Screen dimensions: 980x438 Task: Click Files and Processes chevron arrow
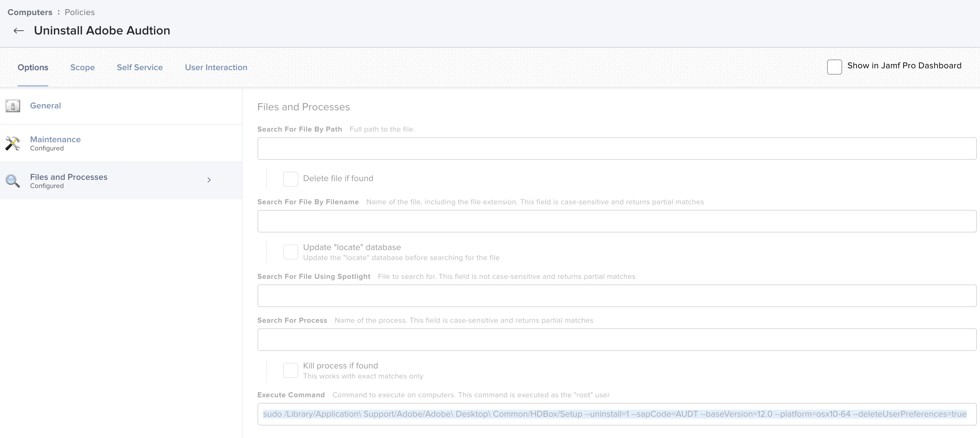(x=209, y=180)
